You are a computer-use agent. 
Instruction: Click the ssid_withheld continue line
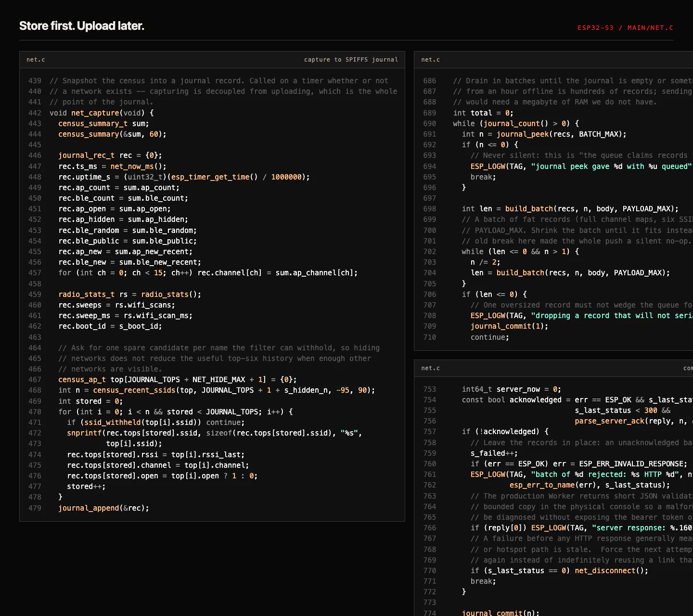point(155,423)
